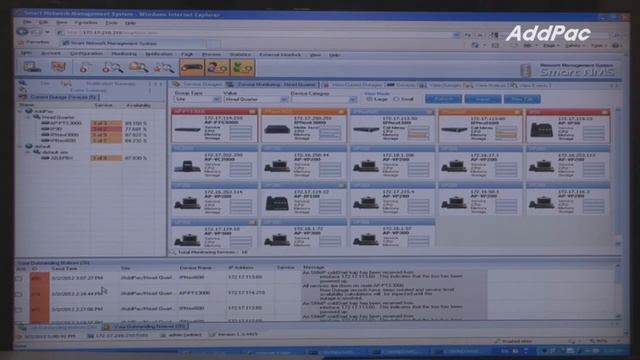Click the device grid vertical scrollbar
Image resolution: width=640 pixels, height=360 pixels.
(618, 176)
